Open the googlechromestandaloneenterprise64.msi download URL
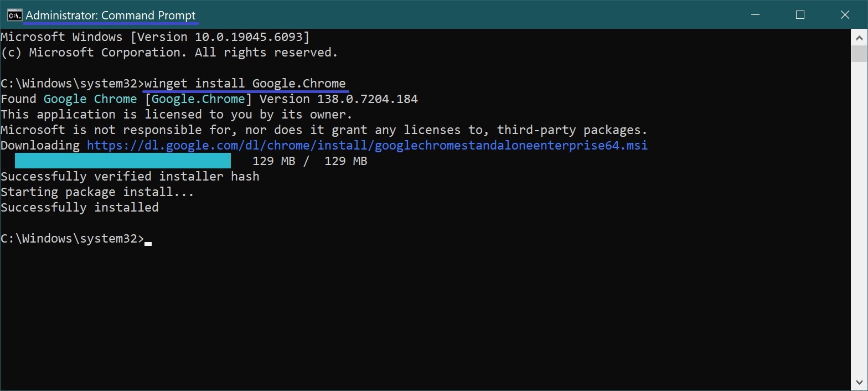This screenshot has width=868, height=391. [367, 146]
